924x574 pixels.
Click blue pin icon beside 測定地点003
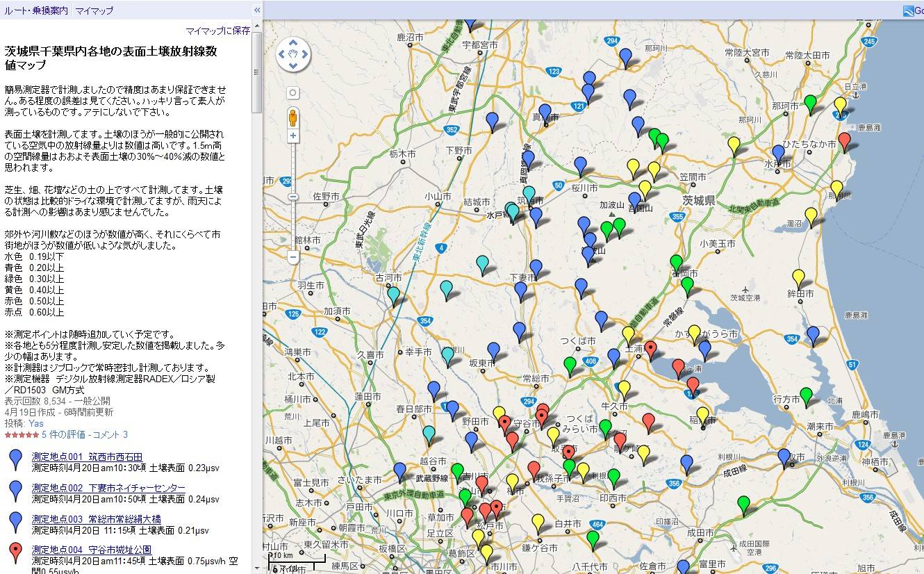point(17,523)
